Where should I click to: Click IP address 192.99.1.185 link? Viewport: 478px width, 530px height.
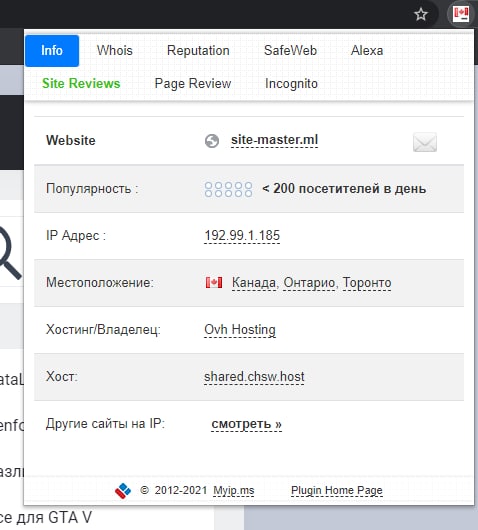click(x=242, y=236)
